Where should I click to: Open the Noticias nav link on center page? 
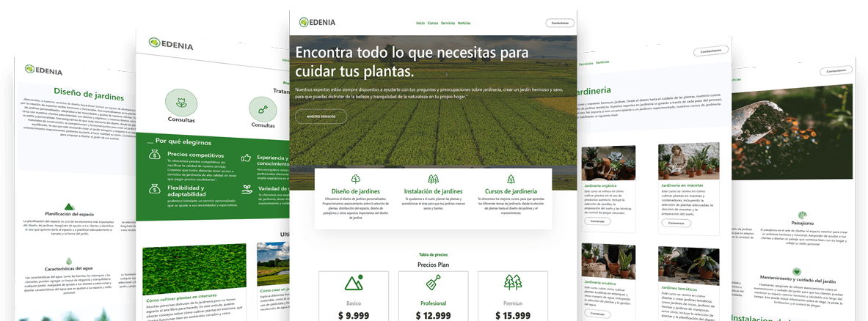pyautogui.click(x=464, y=23)
